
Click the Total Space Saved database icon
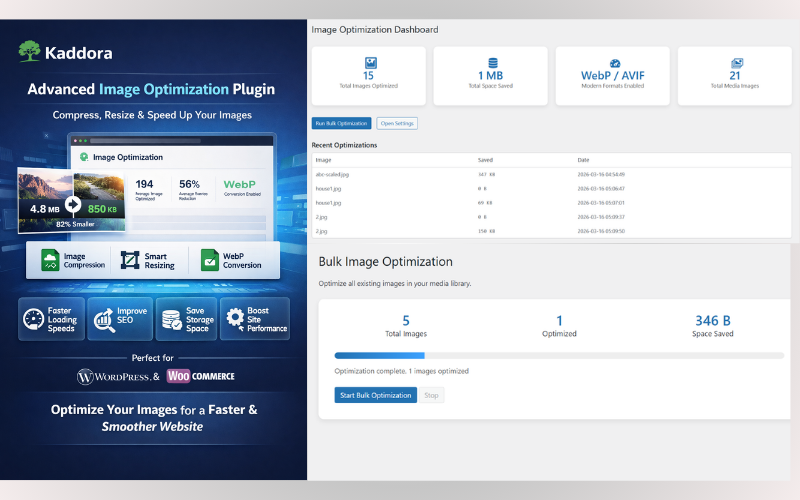(492, 63)
